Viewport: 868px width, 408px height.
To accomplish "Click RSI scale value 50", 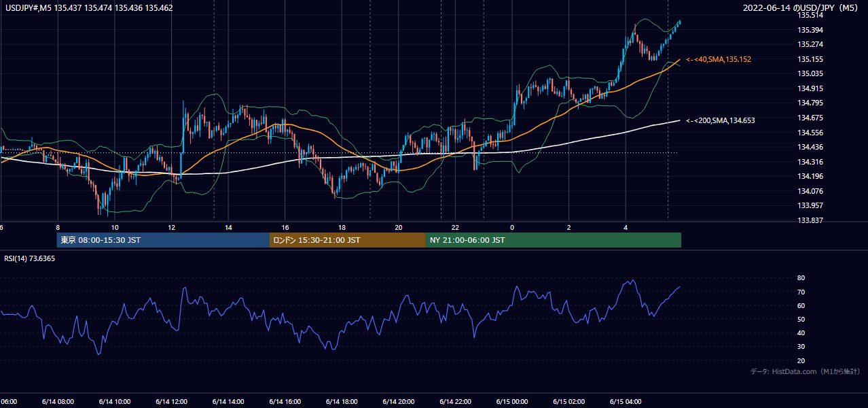I will pyautogui.click(x=801, y=319).
